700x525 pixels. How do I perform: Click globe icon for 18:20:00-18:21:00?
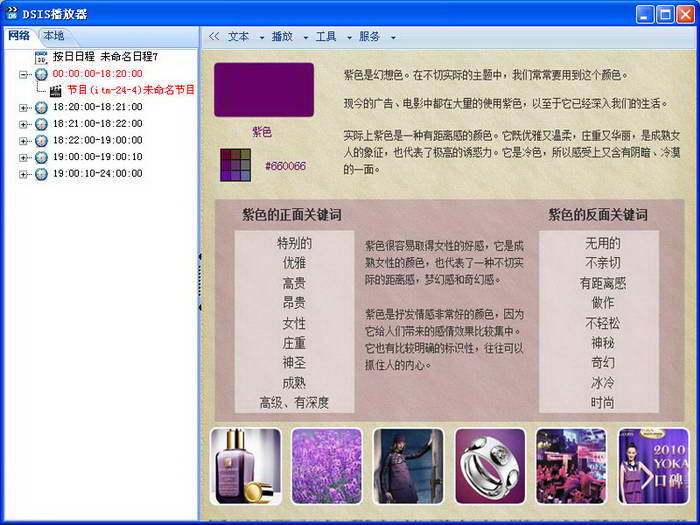click(x=41, y=108)
